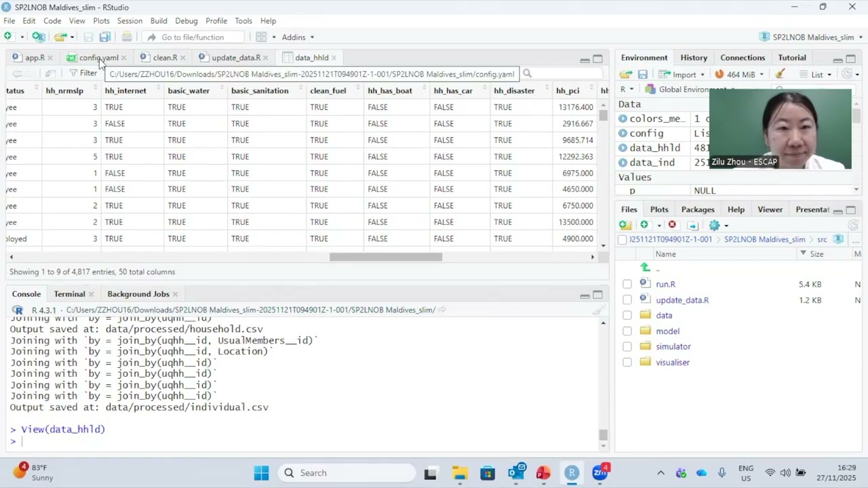Image resolution: width=868 pixels, height=488 pixels.
Task: Click the Filter button in data viewer
Action: click(83, 73)
